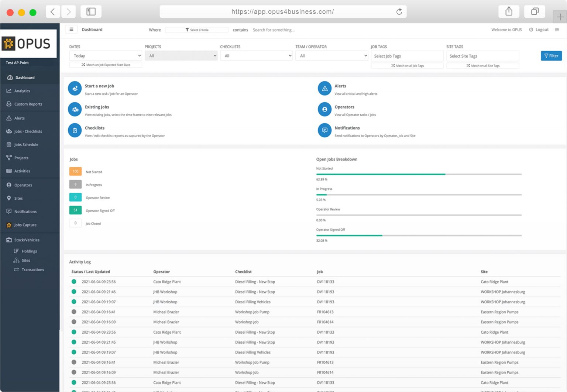Viewport: 567px width, 392px height.
Task: Toggle Match on all Job Tags
Action: pyautogui.click(x=407, y=66)
